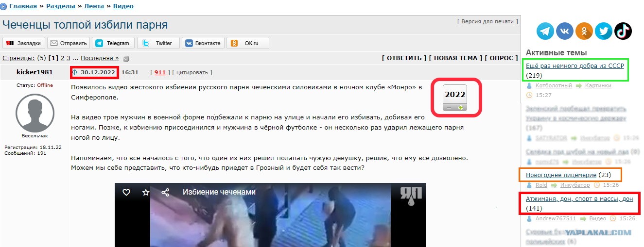Open Разделы in the breadcrumbs
The height and width of the screenshot is (247, 644).
point(61,6)
